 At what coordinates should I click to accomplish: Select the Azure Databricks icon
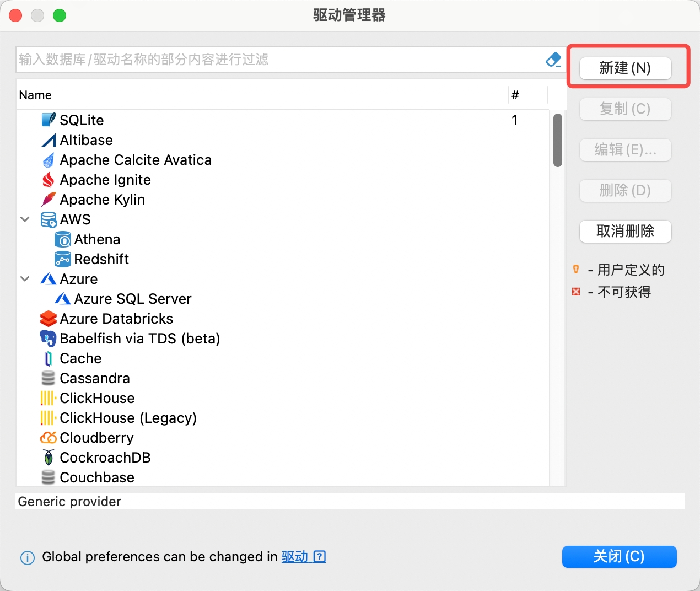48,319
